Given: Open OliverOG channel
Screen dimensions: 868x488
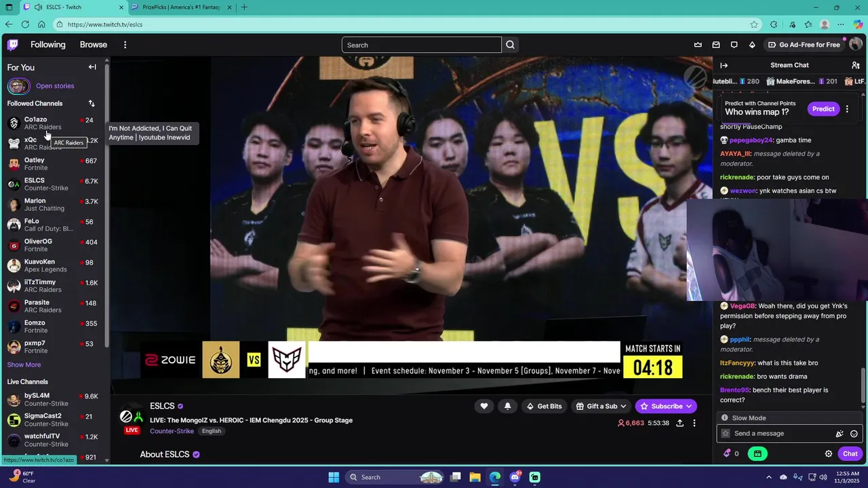Looking at the screenshot, I should 53,245.
